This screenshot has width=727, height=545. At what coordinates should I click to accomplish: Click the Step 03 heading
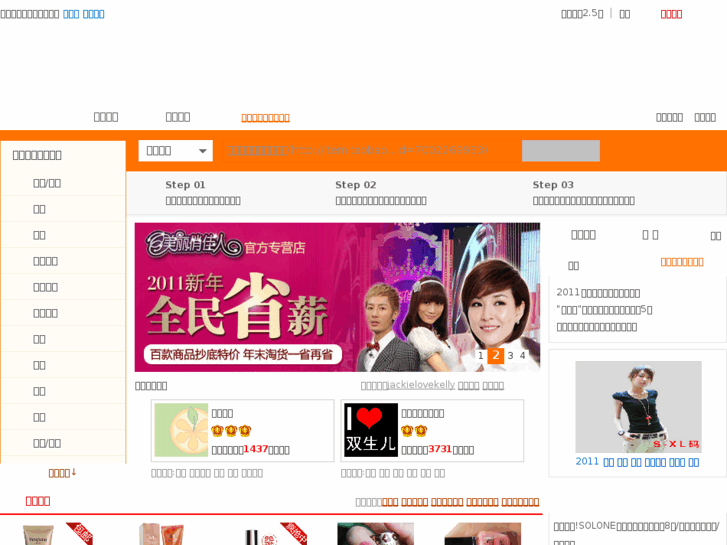point(553,185)
